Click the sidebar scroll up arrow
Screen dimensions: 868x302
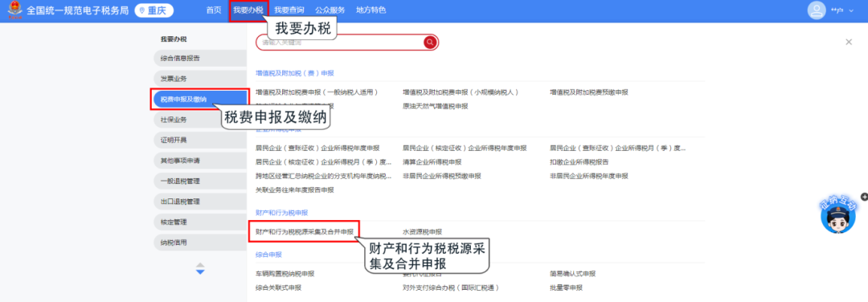tap(200, 266)
